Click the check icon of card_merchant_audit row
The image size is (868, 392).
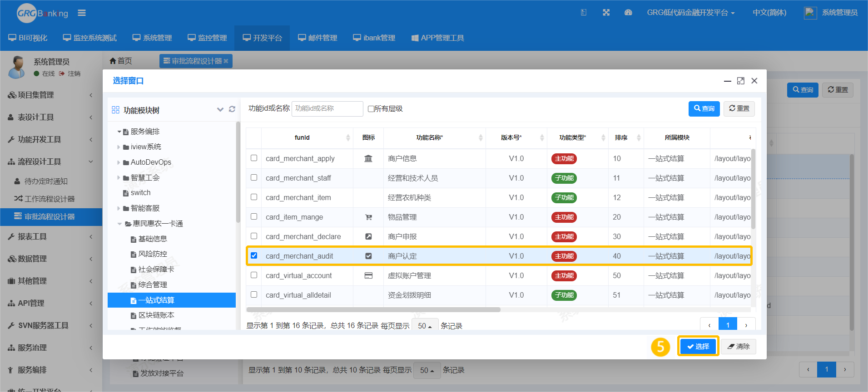point(368,256)
